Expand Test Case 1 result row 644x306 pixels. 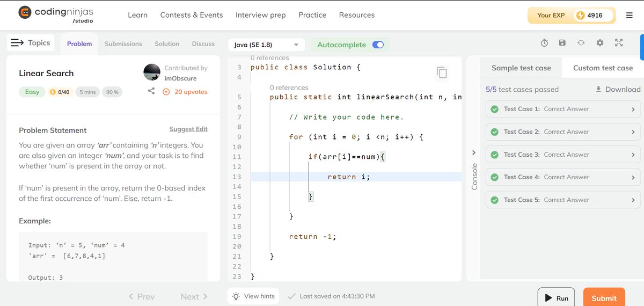tap(563, 109)
